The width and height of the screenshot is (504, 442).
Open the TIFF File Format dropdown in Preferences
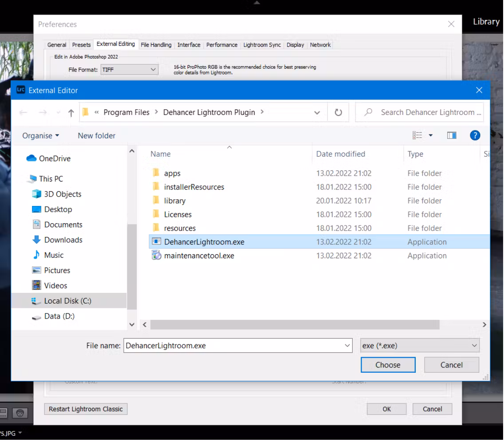129,69
